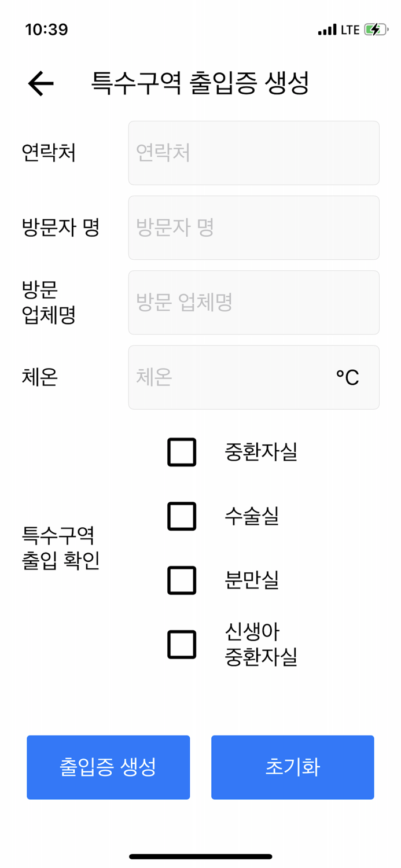The image size is (401, 868).
Task: Click the 연락처 input field
Action: pos(253,153)
